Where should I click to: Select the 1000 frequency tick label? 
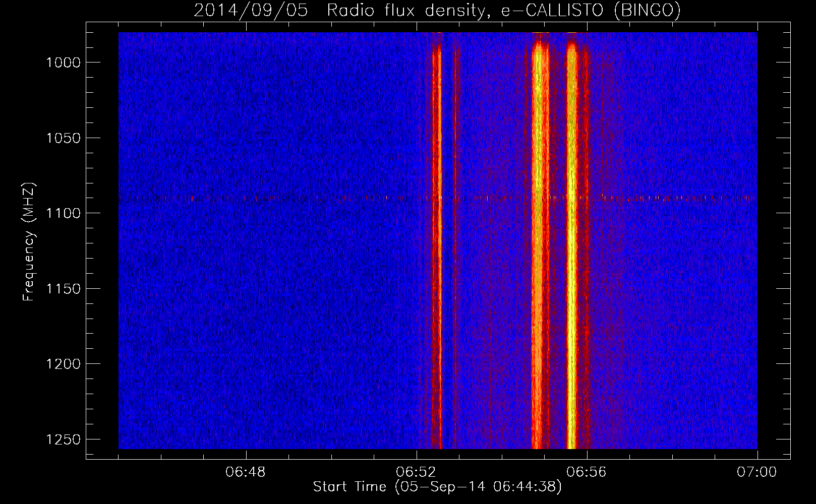pyautogui.click(x=64, y=62)
